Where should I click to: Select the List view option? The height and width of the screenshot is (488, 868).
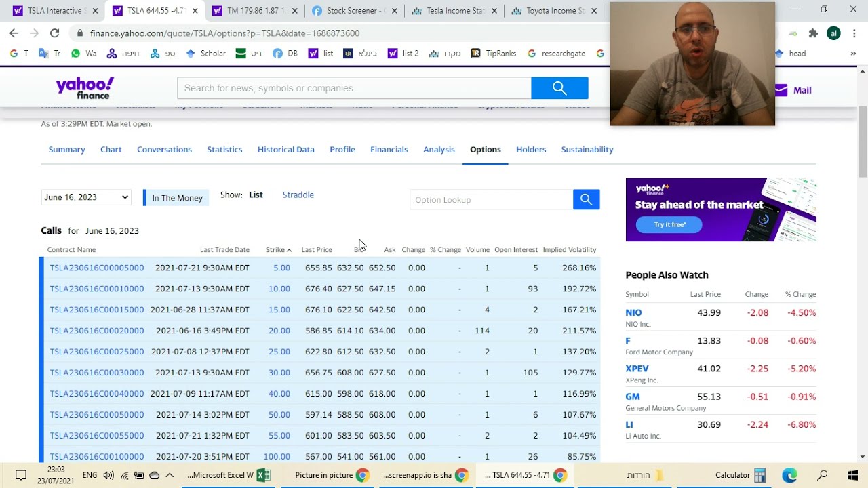click(x=256, y=195)
